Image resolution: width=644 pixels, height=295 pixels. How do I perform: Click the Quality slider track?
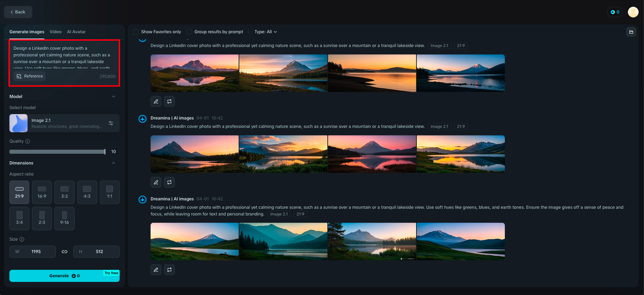coord(57,152)
